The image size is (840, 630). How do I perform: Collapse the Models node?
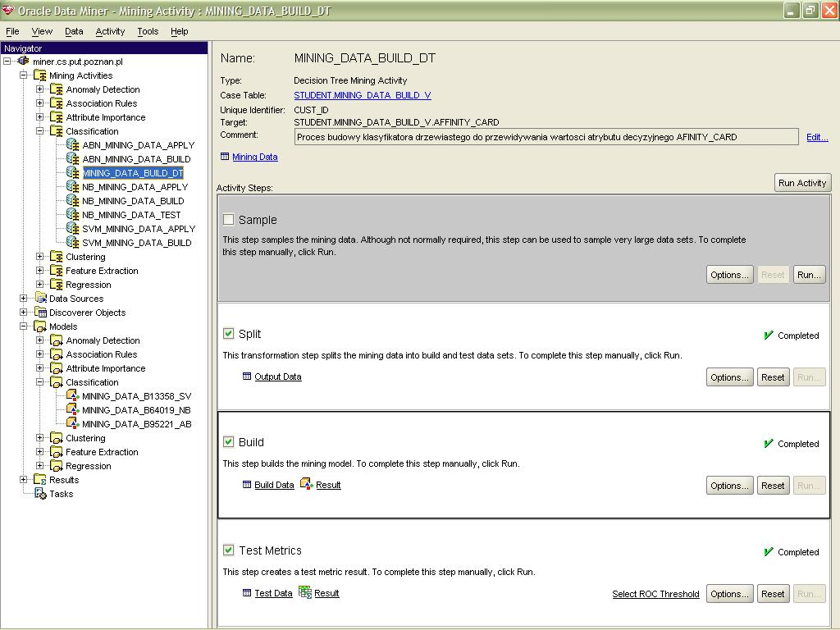(24, 326)
